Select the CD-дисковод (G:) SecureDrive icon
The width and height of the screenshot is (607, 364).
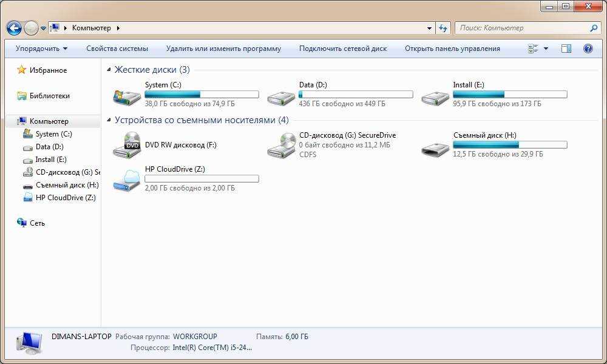pos(282,145)
